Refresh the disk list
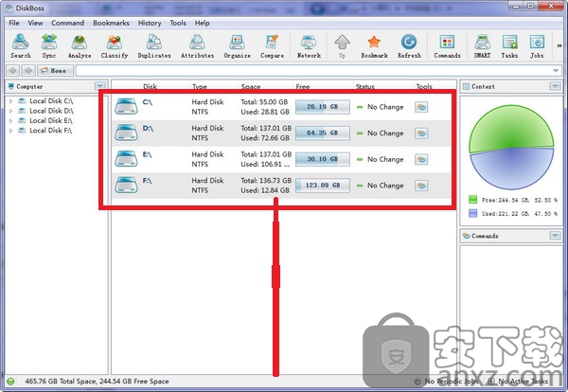The height and width of the screenshot is (392, 568). point(409,45)
